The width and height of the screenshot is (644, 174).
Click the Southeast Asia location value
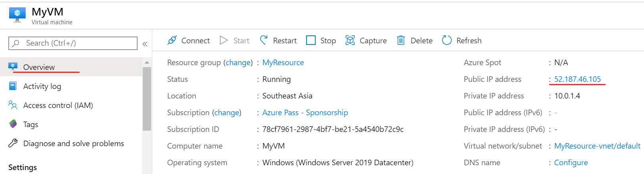[287, 96]
